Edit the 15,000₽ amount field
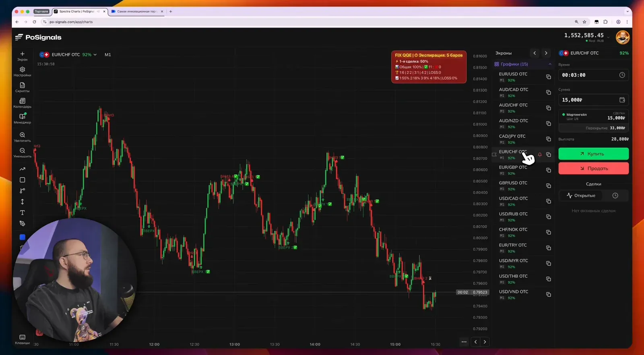The width and height of the screenshot is (644, 355). pyautogui.click(x=593, y=100)
